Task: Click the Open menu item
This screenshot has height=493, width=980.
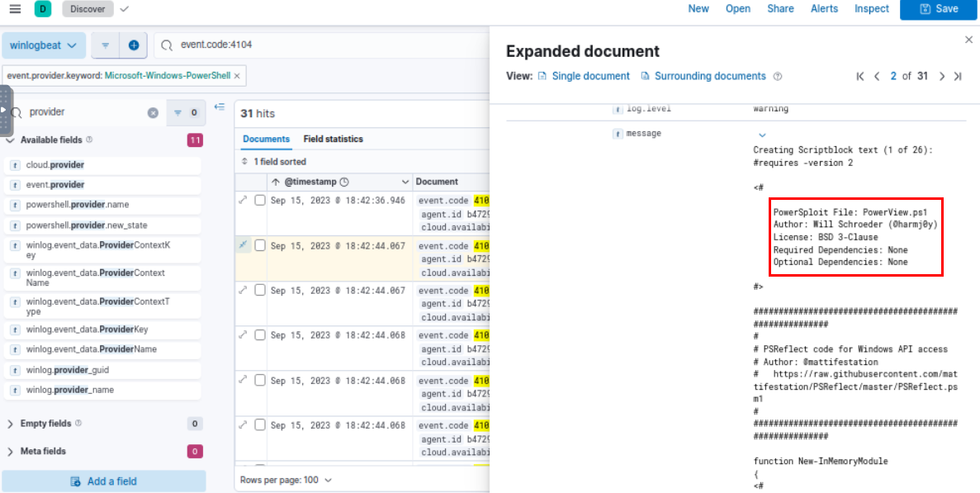Action: coord(738,9)
